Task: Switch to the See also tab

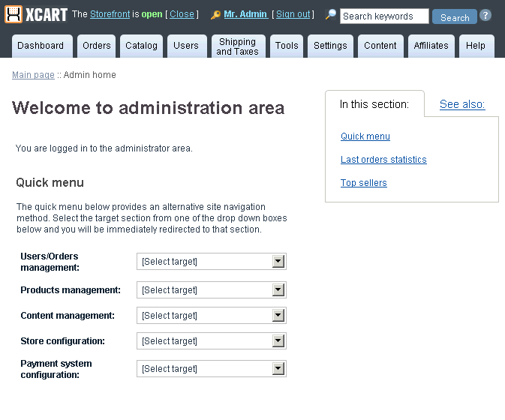Action: 462,104
